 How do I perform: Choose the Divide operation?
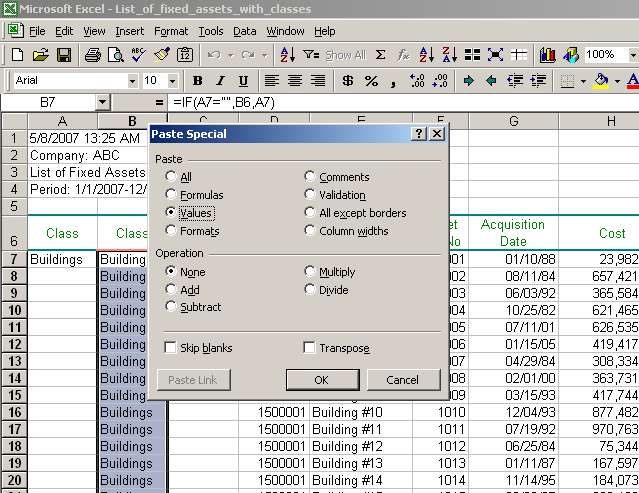tap(310, 289)
